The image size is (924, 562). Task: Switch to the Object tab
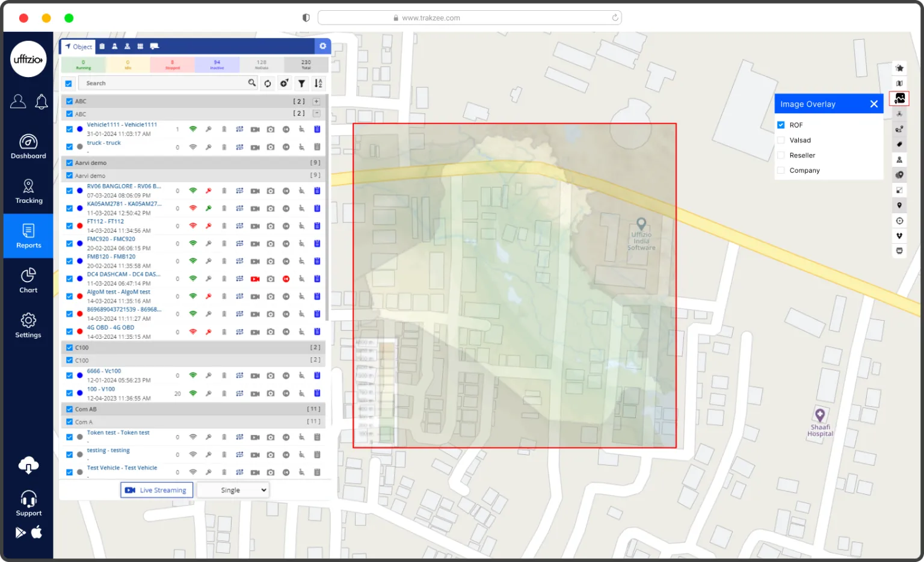(x=79, y=46)
